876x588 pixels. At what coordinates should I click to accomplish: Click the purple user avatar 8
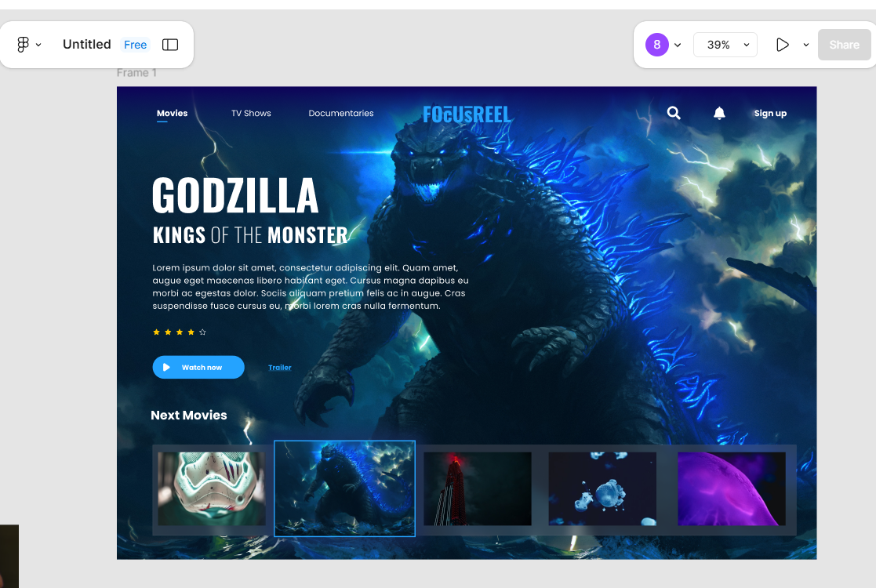pos(657,45)
